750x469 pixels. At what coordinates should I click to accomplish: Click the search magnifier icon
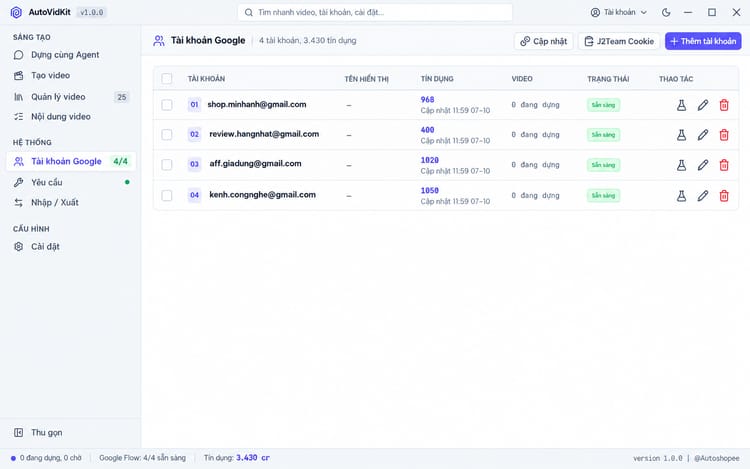pyautogui.click(x=249, y=12)
